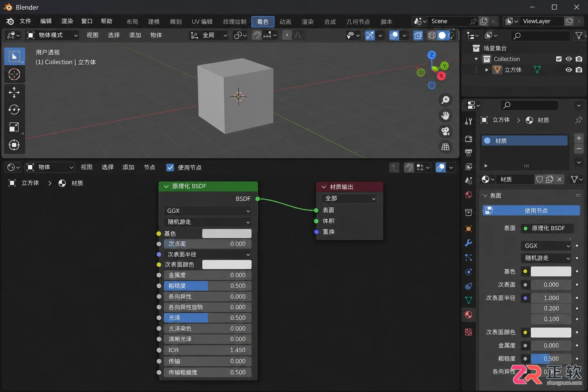Select the Scale tool in viewport toolbar
Screen dimensions: 588x392
(14, 127)
